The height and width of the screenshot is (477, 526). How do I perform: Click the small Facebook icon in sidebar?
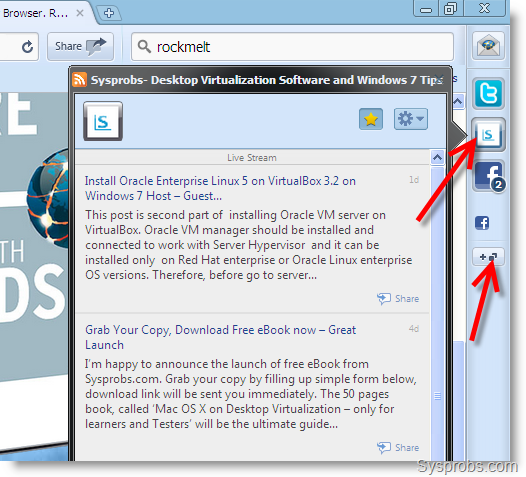pos(482,223)
